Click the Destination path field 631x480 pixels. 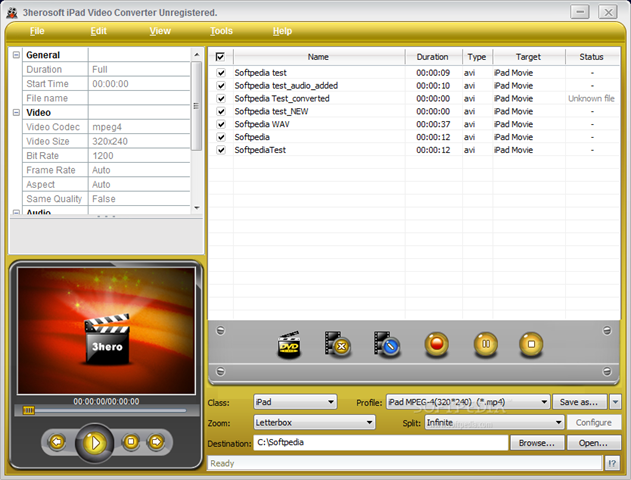[381, 443]
